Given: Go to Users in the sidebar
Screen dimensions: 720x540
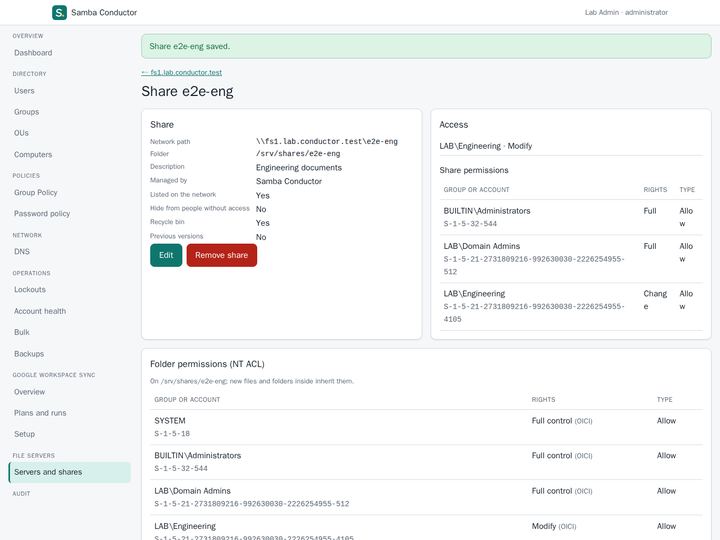Looking at the screenshot, I should click(x=24, y=91).
